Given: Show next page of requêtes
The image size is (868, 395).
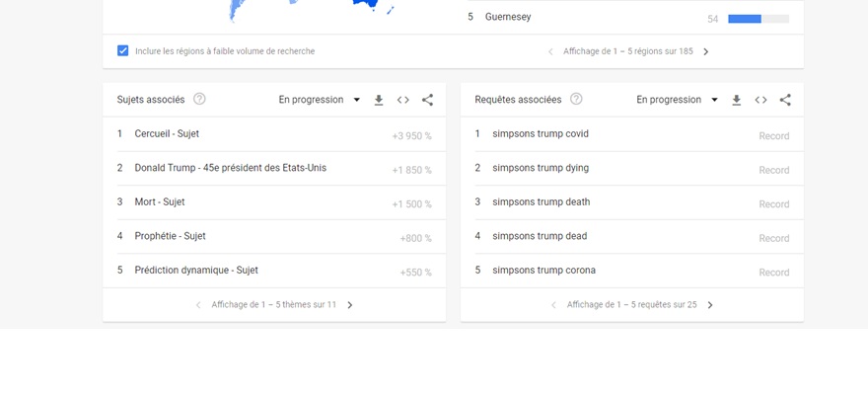Looking at the screenshot, I should [x=710, y=305].
